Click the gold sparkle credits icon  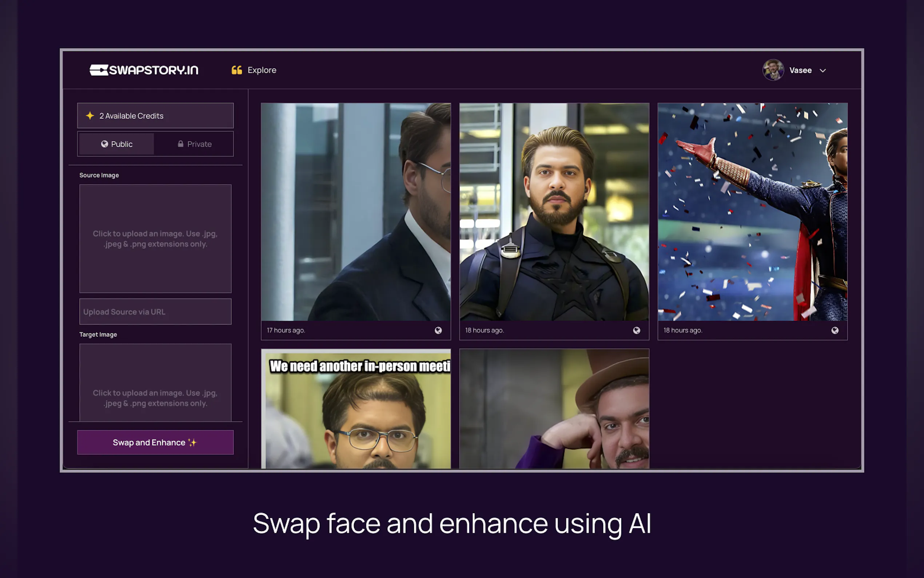point(90,115)
